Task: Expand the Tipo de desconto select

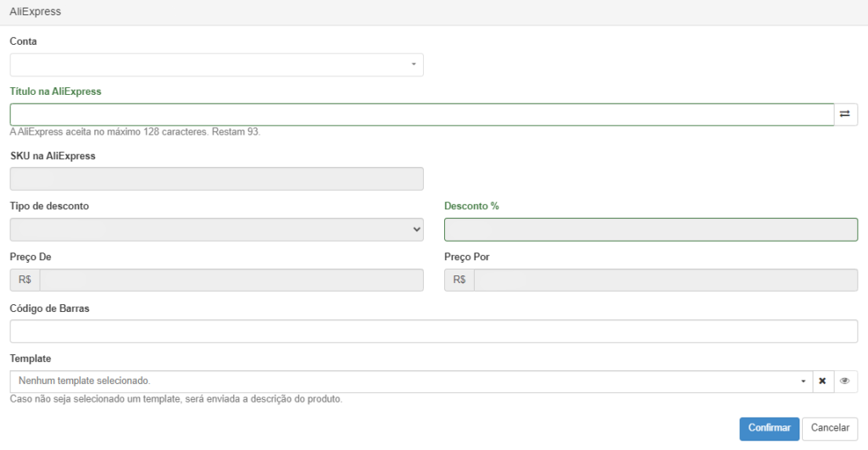Action: click(216, 229)
